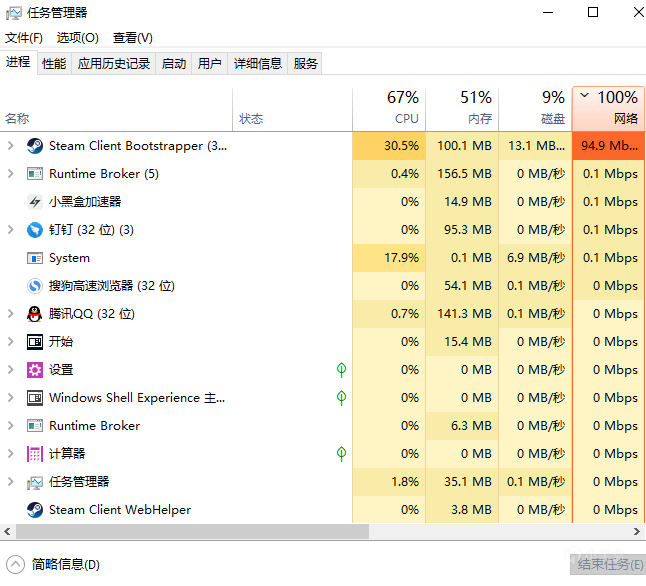646x586 pixels.
Task: Click the 计算器 app icon
Action: 35,454
